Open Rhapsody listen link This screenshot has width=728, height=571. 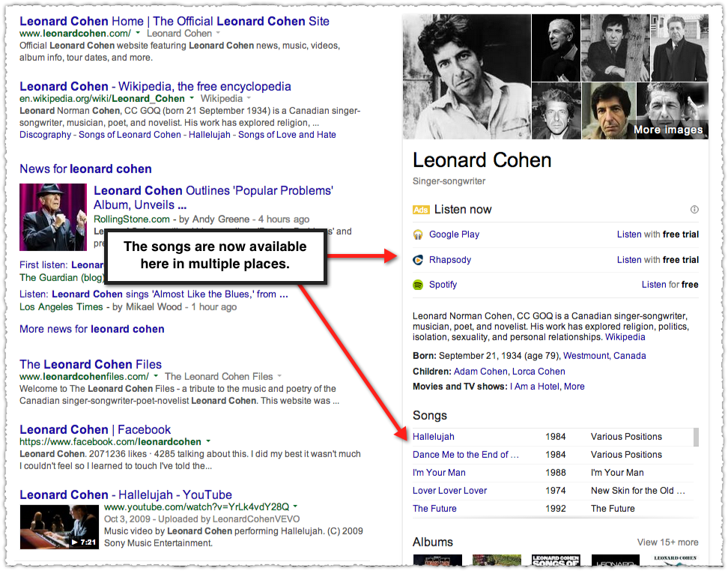coord(450,260)
